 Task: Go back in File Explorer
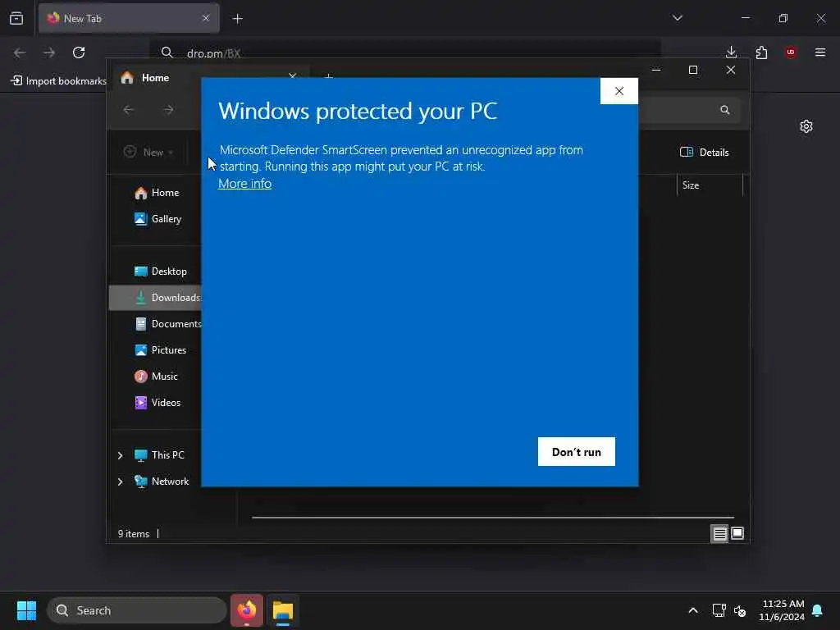pyautogui.click(x=129, y=110)
